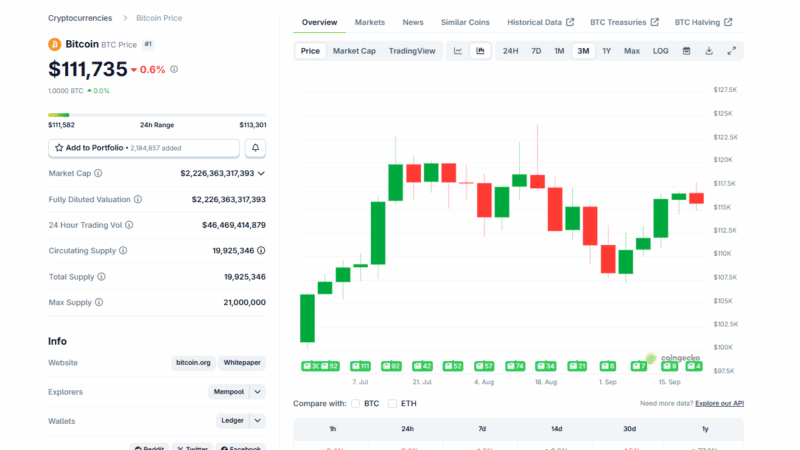This screenshot has height=450, width=800.
Task: Click the $111,735 price value
Action: click(x=88, y=69)
